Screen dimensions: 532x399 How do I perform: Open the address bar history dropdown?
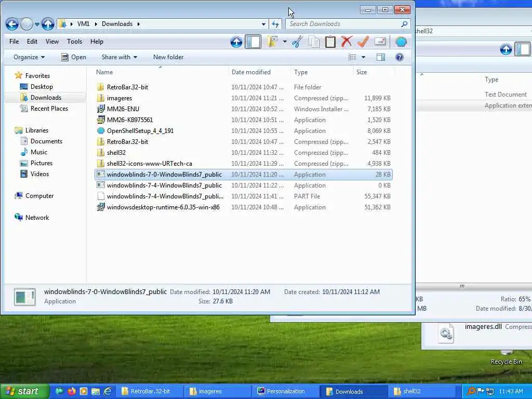click(263, 24)
